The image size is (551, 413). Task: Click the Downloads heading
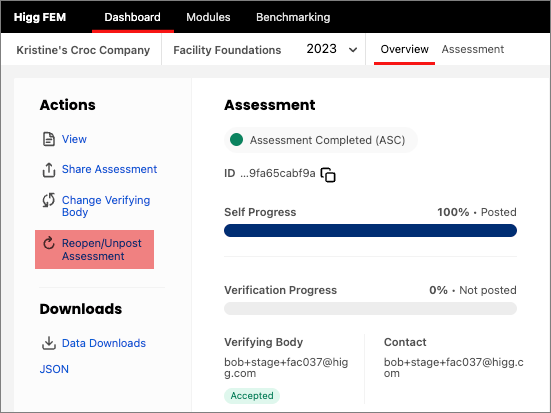[80, 309]
